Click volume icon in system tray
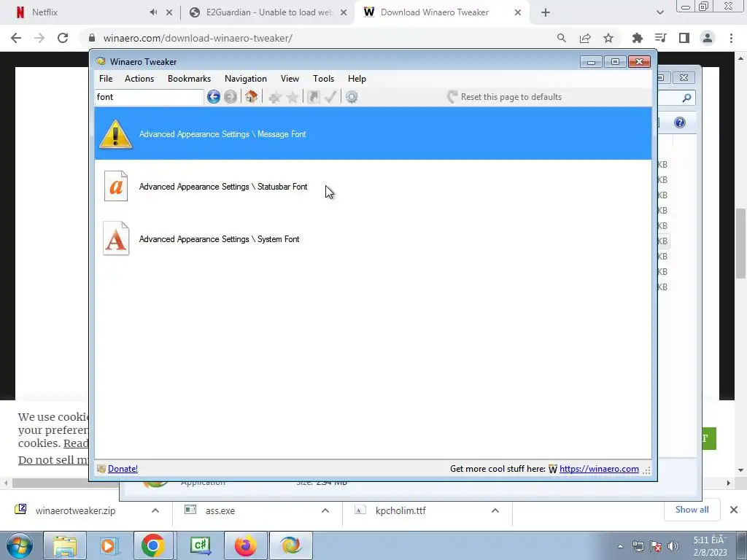747x560 pixels. click(673, 546)
